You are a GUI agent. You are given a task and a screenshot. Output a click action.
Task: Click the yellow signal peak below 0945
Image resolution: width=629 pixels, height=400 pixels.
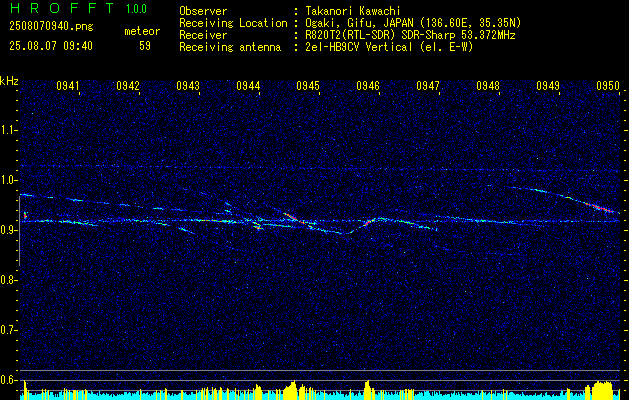[291, 390]
